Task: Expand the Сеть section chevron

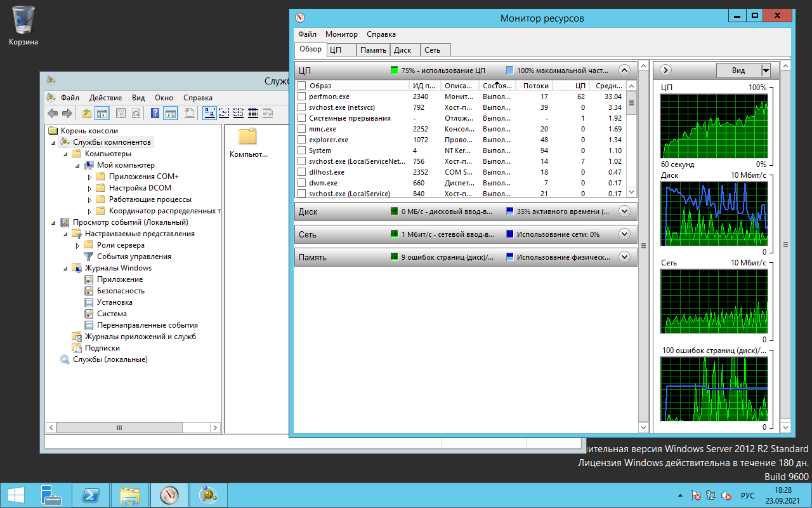Action: 624,234
